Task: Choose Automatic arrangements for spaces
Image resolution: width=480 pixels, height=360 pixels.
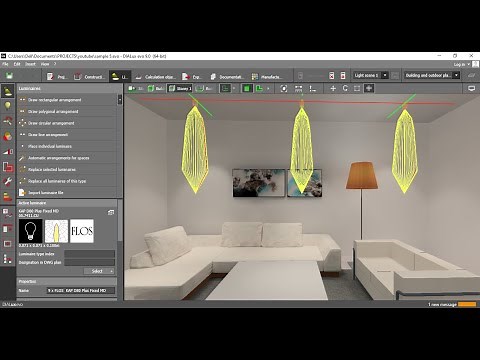Action: (x=67, y=158)
